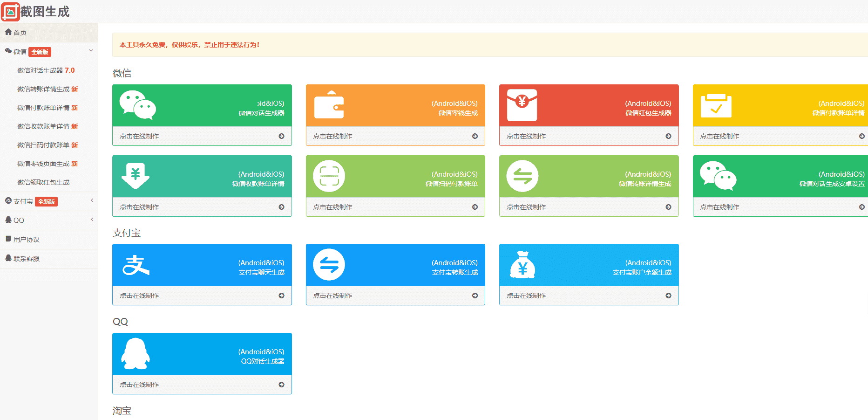Click the Alipay logo icon on the 支付宝聊天生成 card
The image size is (868, 420).
(136, 265)
